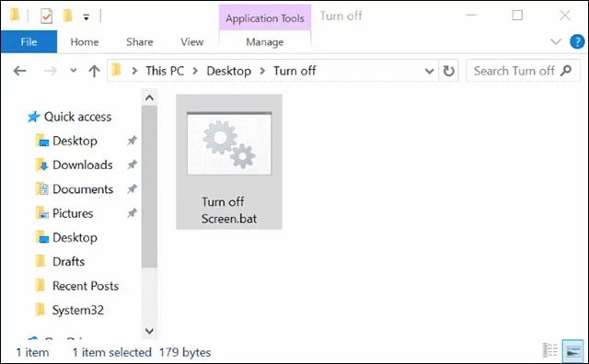This screenshot has width=589, height=364.
Task: Switch to the View ribbon tab
Action: pyautogui.click(x=192, y=41)
